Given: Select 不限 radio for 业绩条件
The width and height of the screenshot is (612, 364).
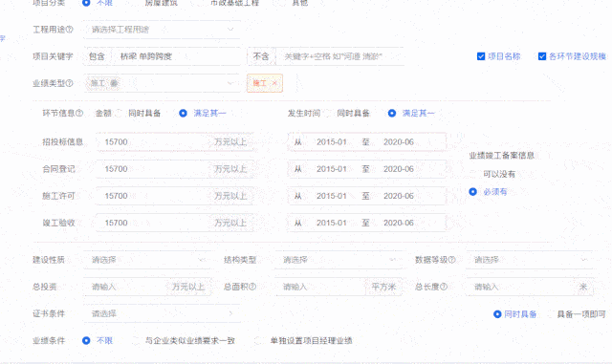Looking at the screenshot, I should tap(86, 340).
